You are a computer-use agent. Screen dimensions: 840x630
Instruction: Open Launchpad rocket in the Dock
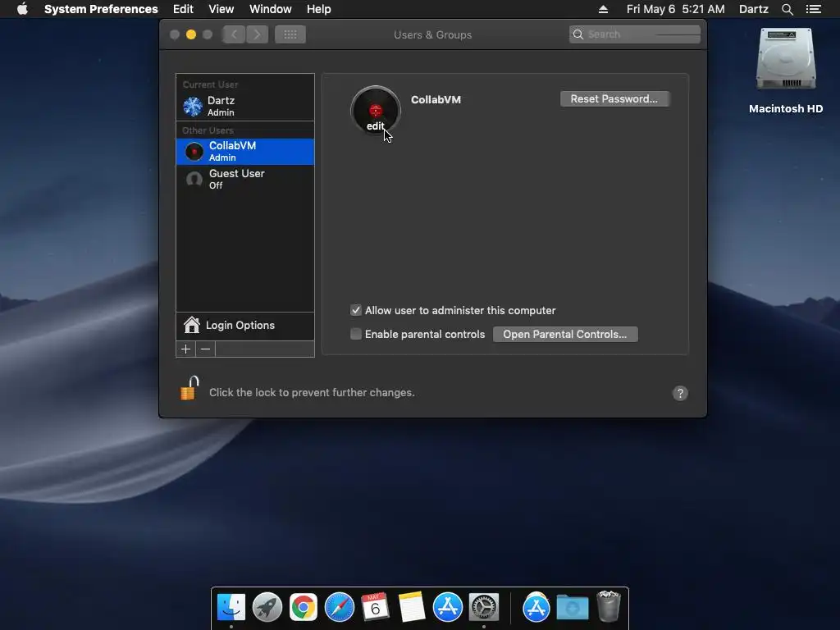(x=267, y=608)
